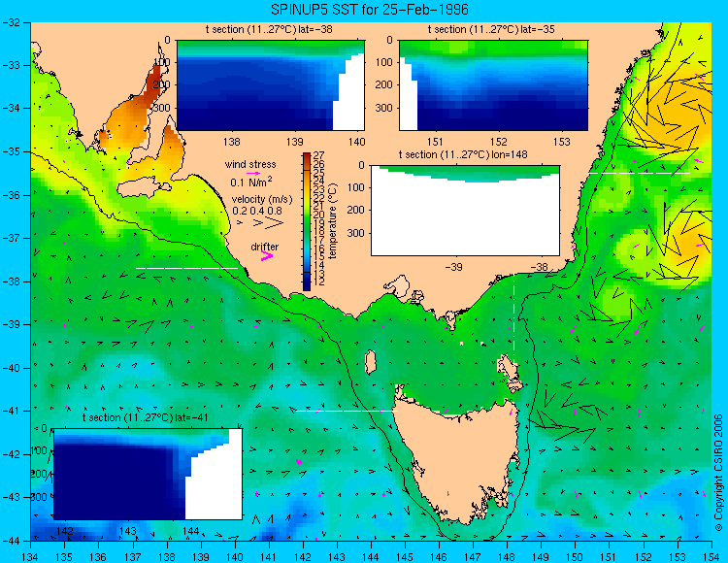Image resolution: width=728 pixels, height=563 pixels.
Task: Click the '200' depth tick of lon=148 inset
Action: pyautogui.click(x=358, y=210)
